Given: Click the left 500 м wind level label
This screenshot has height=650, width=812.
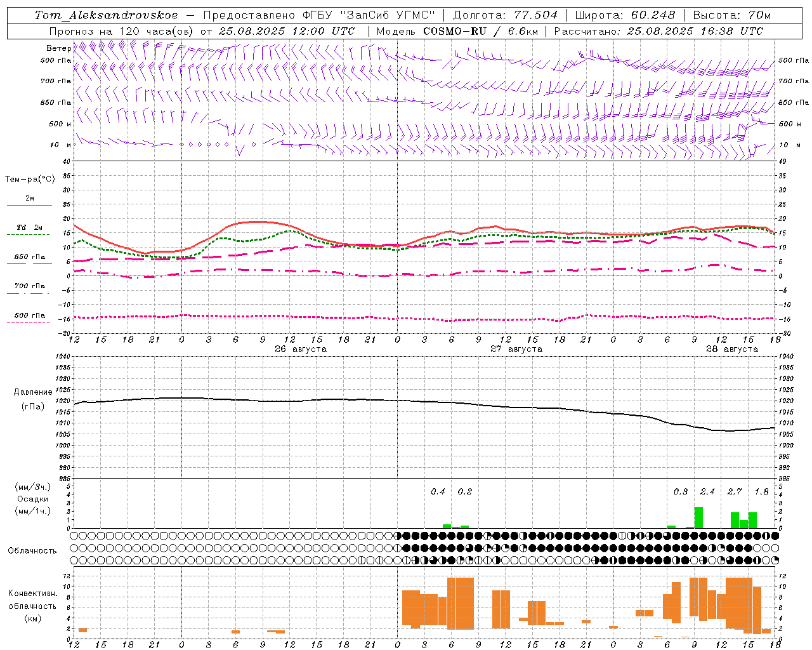Looking at the screenshot, I should [60, 124].
